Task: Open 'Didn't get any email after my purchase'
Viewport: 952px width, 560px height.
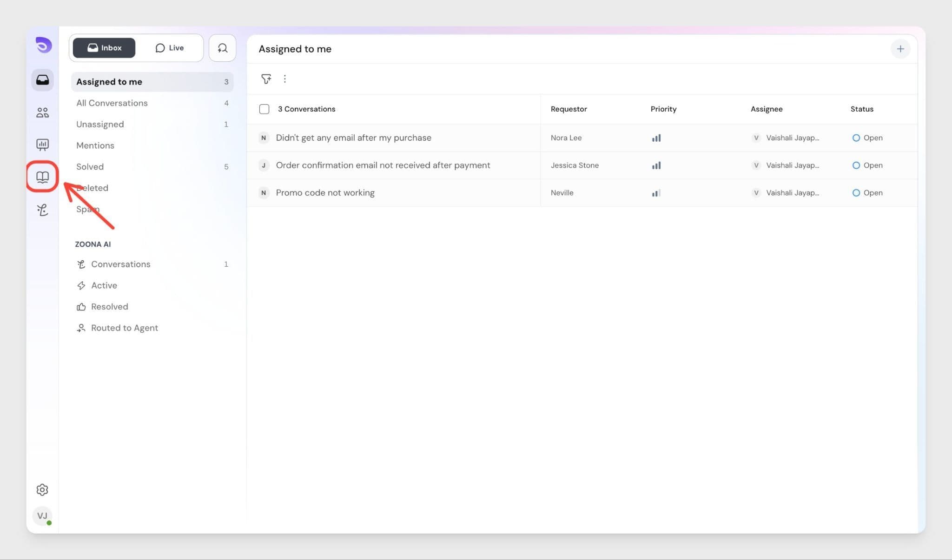Action: [x=353, y=138]
